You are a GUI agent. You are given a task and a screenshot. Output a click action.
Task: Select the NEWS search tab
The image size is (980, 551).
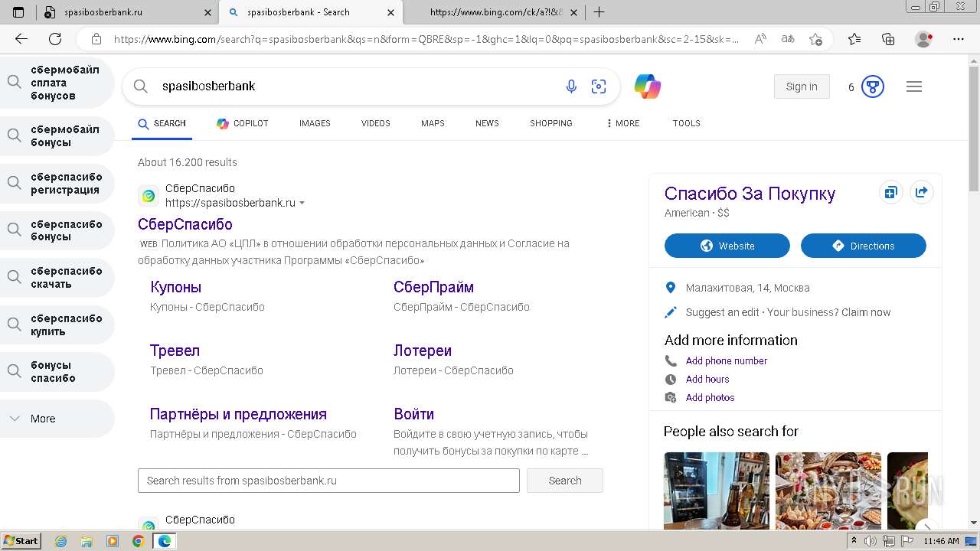coord(487,123)
